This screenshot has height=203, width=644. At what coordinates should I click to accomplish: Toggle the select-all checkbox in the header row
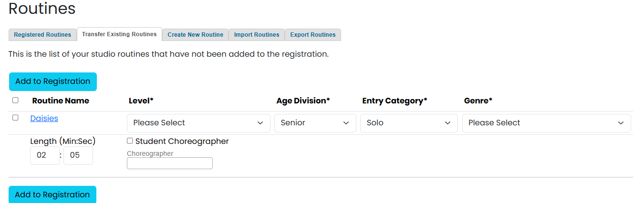[x=15, y=100]
